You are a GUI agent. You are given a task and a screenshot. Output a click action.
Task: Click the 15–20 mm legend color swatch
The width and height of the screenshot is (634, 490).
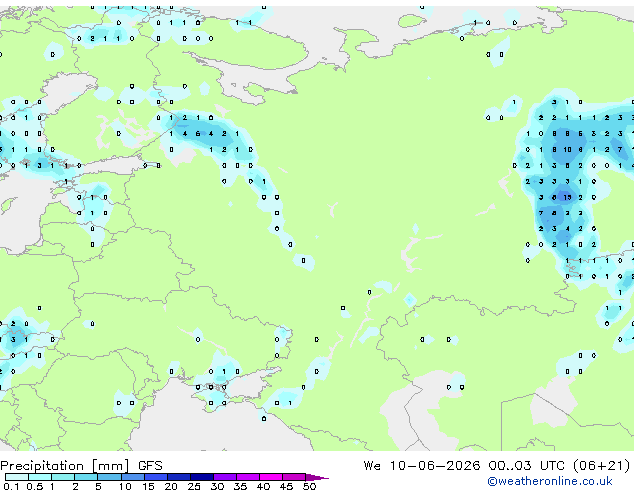155,477
